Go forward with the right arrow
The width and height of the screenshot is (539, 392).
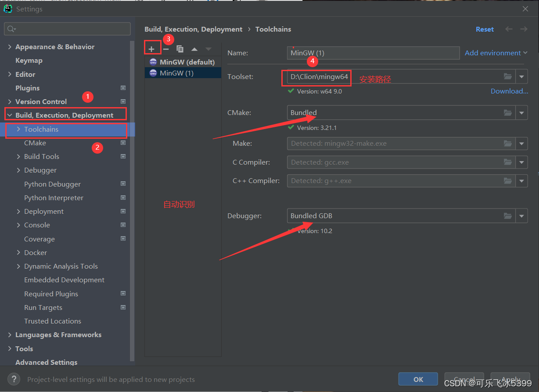524,29
